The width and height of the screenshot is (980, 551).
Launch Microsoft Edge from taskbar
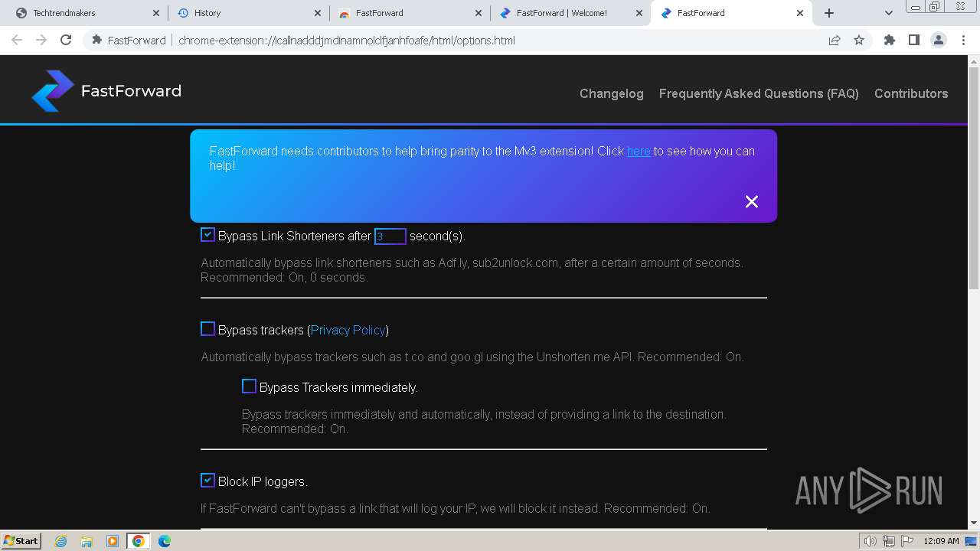pyautogui.click(x=165, y=541)
